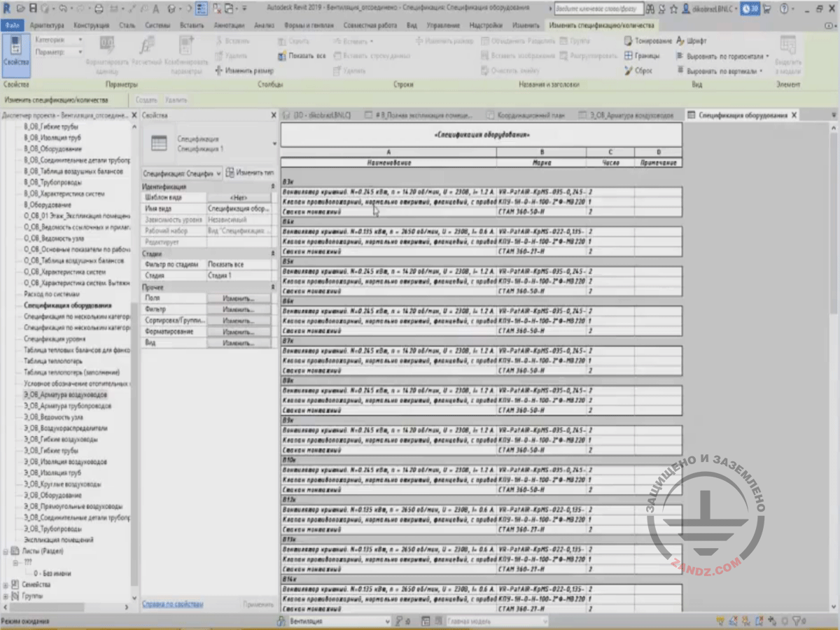
Task: Click the Наименование column header cell
Action: [389, 162]
